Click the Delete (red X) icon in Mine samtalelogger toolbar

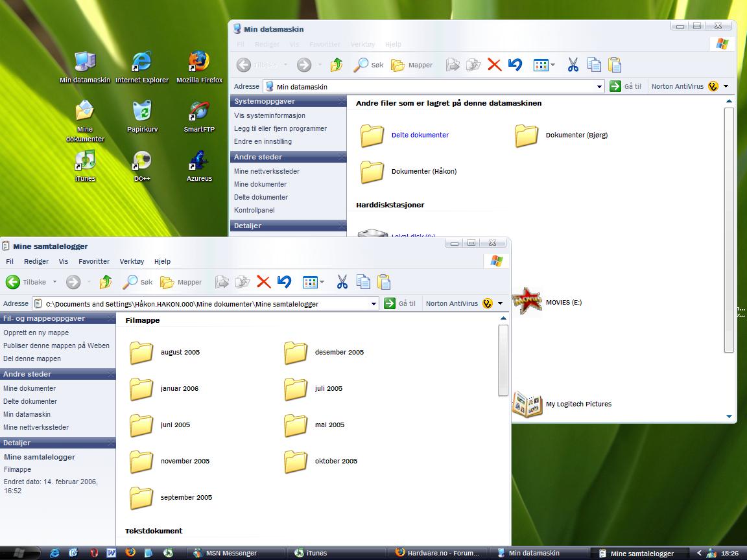(x=263, y=282)
